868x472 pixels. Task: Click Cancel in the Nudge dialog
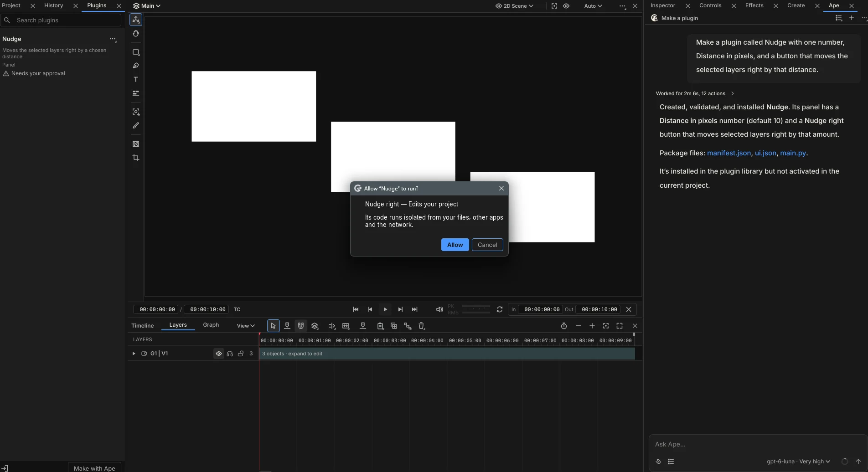coord(487,245)
